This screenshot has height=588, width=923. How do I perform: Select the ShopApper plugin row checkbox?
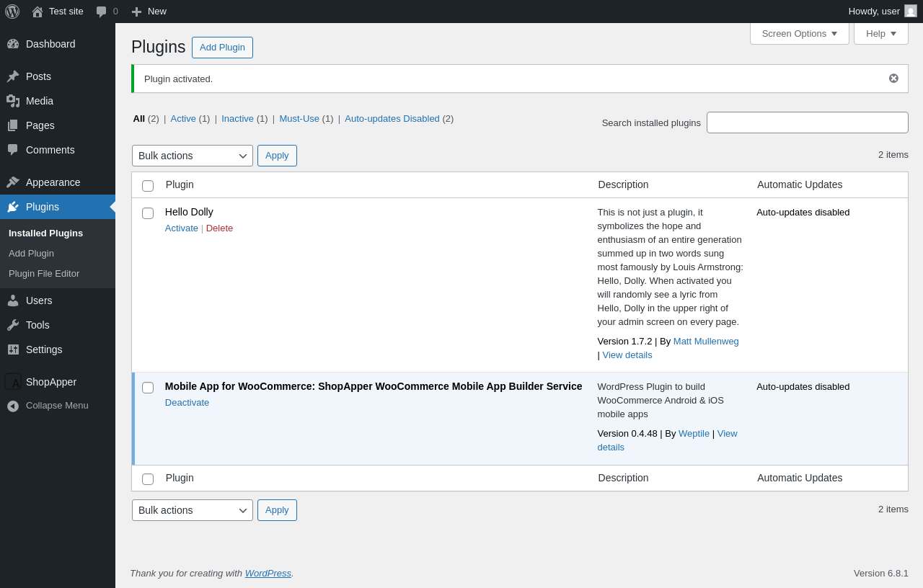click(x=148, y=388)
